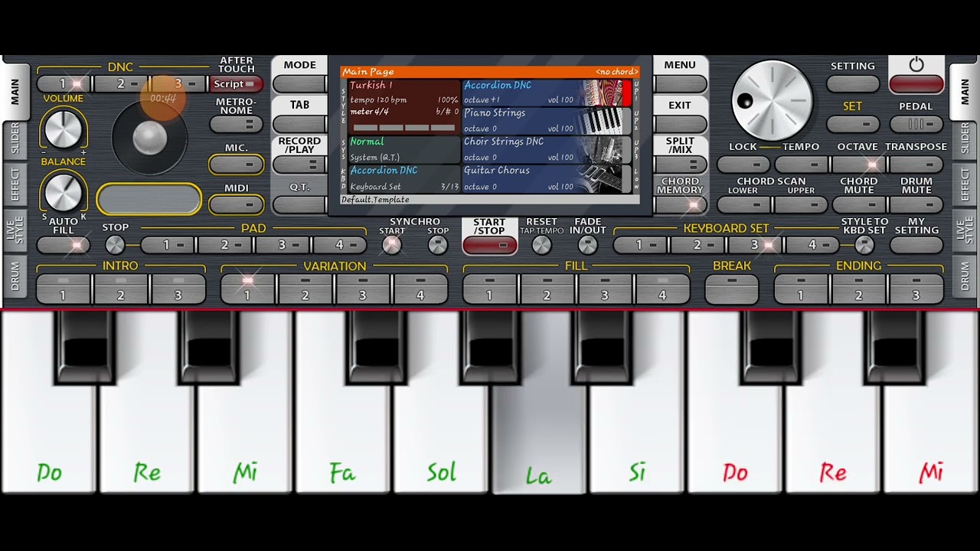This screenshot has height=551, width=980.
Task: Open the Default.Template bar
Action: click(x=490, y=200)
